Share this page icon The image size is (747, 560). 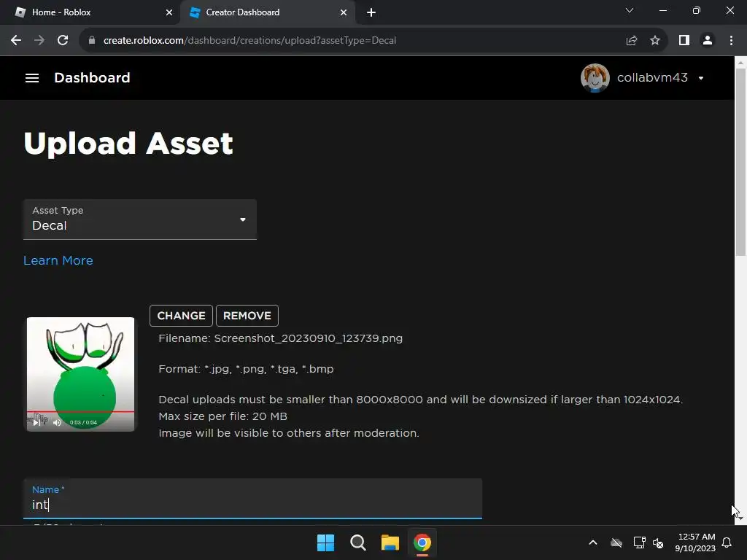(x=632, y=41)
